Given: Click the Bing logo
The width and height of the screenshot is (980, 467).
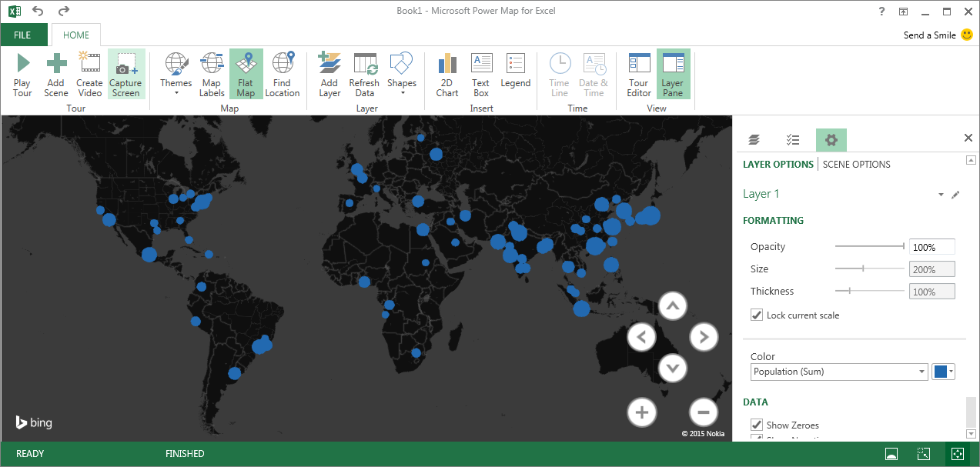Looking at the screenshot, I should click(34, 422).
